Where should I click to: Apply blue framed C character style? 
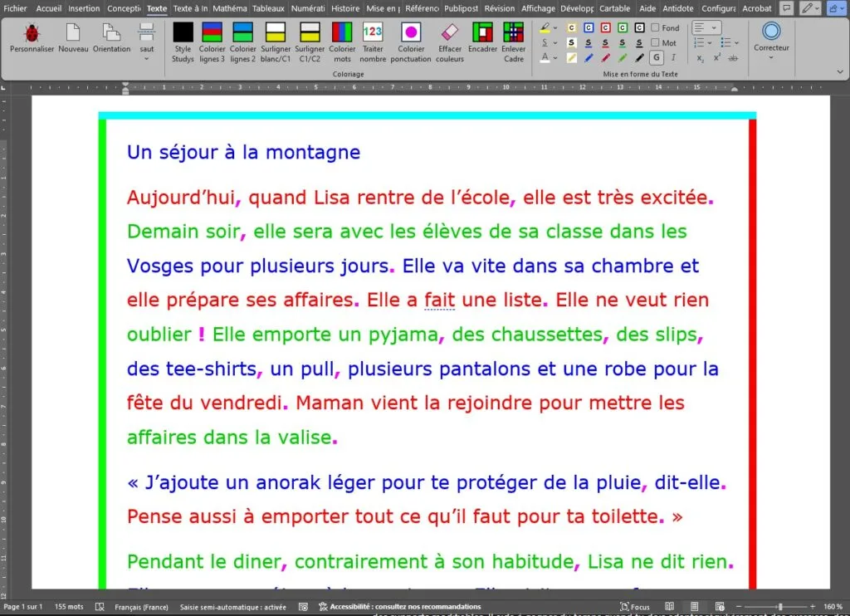(589, 27)
